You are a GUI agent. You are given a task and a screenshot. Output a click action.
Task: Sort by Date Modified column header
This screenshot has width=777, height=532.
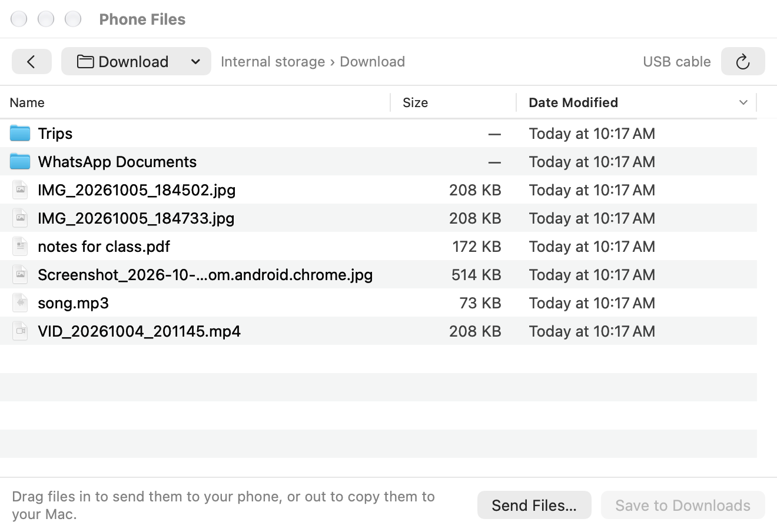(x=573, y=102)
